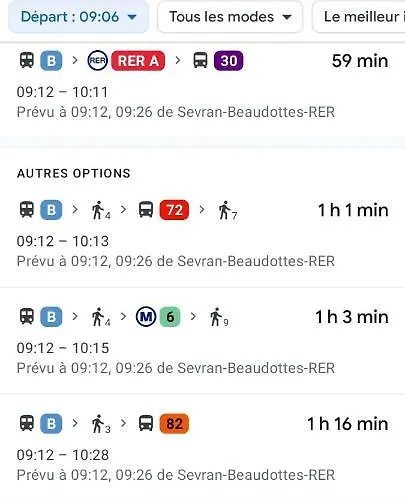This screenshot has width=405, height=500.
Task: Select the 59 min route option
Action: (x=202, y=85)
